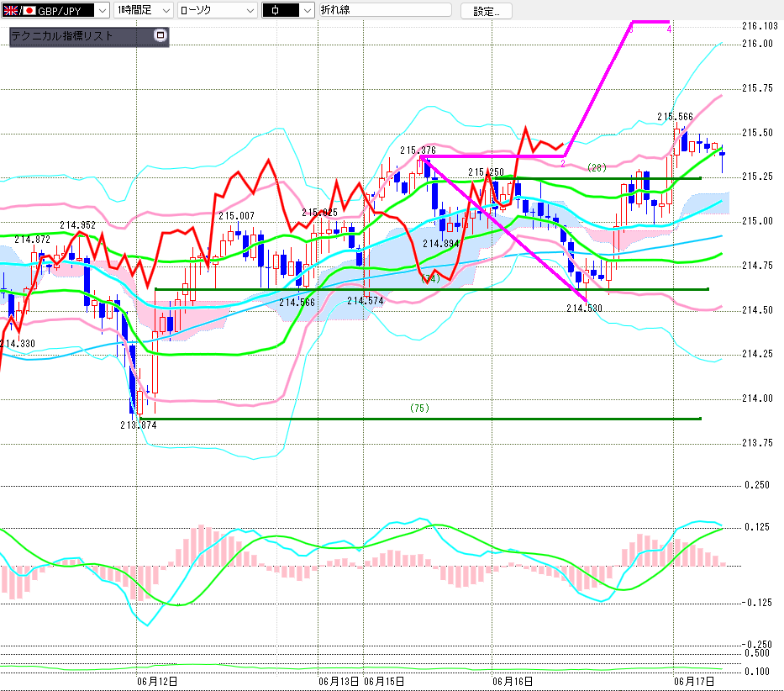Click the 折れ線 field
The height and width of the screenshot is (691, 784).
point(385,10)
